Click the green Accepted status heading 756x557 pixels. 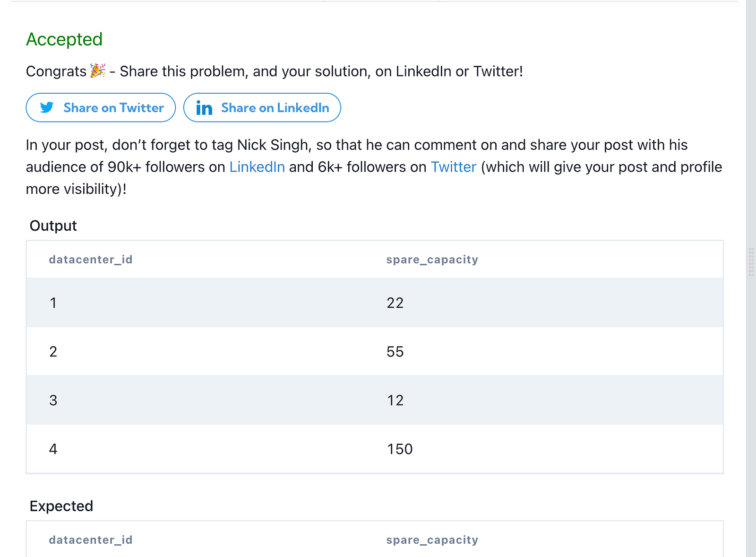click(x=64, y=39)
